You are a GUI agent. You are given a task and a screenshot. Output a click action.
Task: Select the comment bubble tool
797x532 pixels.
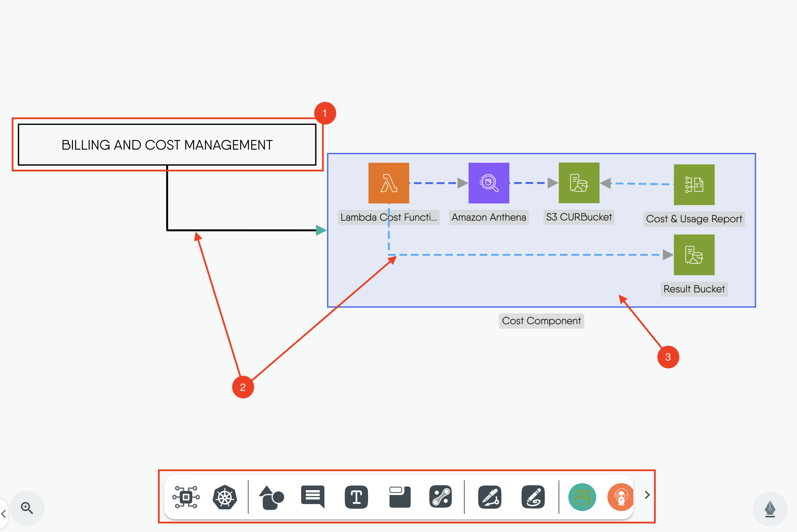point(313,496)
